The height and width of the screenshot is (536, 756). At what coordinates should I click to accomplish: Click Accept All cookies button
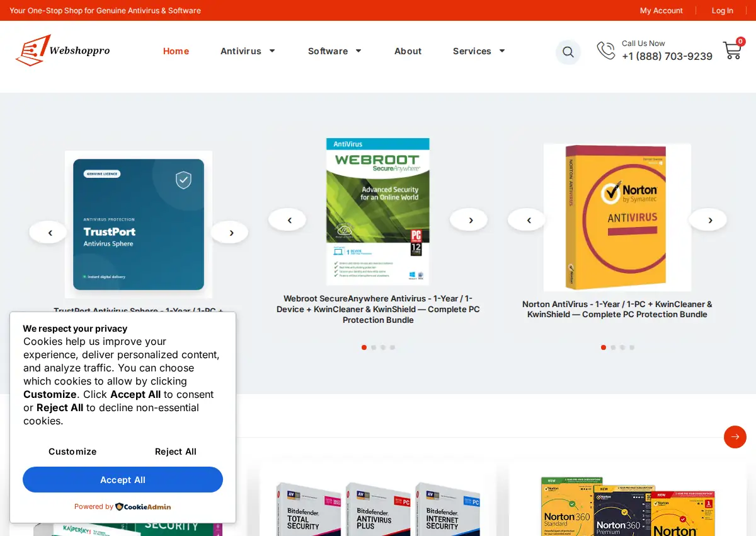(123, 480)
